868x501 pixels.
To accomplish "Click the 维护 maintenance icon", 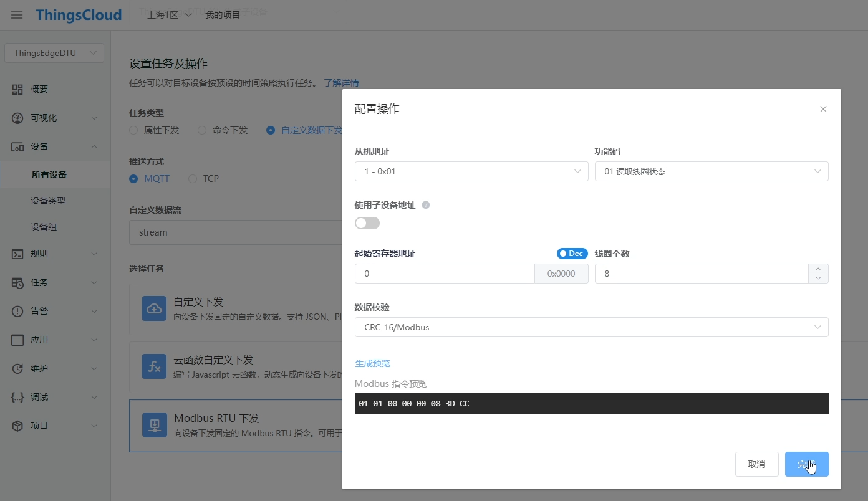I will point(17,368).
